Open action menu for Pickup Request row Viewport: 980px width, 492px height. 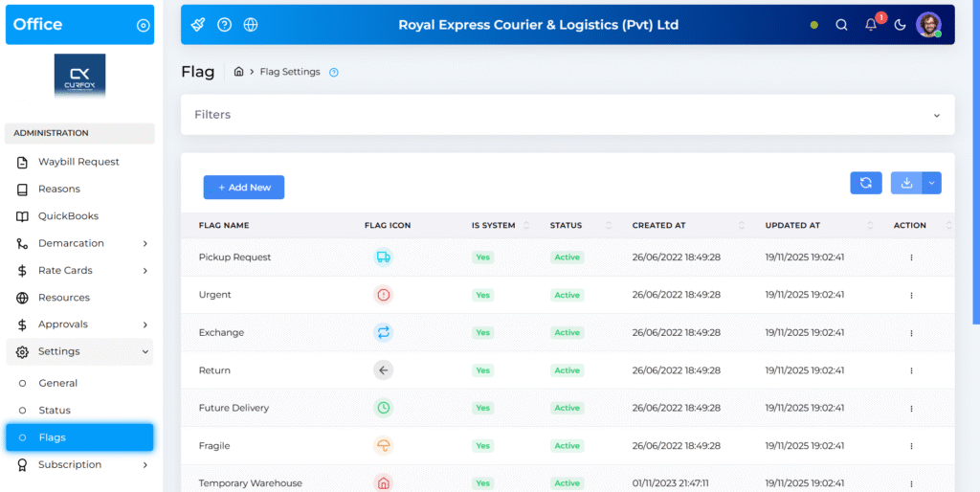pos(911,257)
